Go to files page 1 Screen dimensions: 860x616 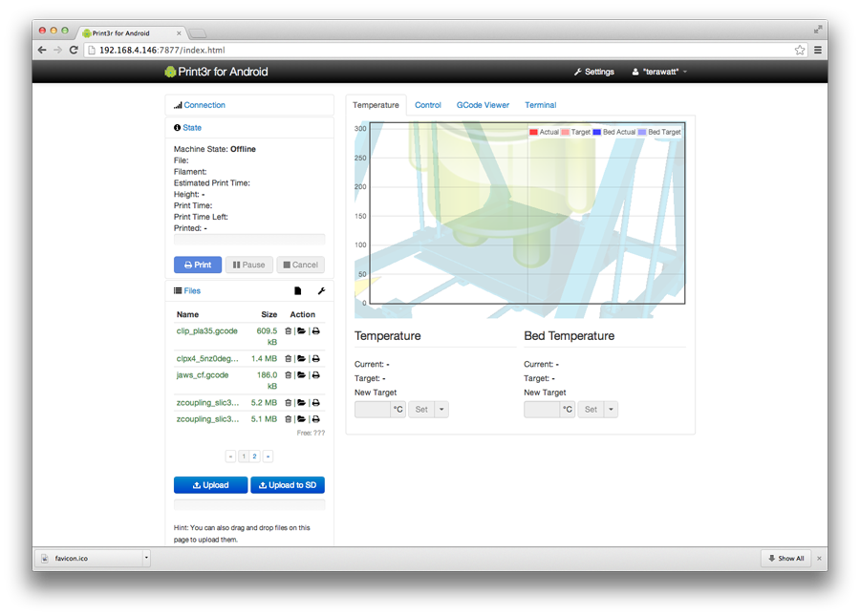(x=244, y=456)
